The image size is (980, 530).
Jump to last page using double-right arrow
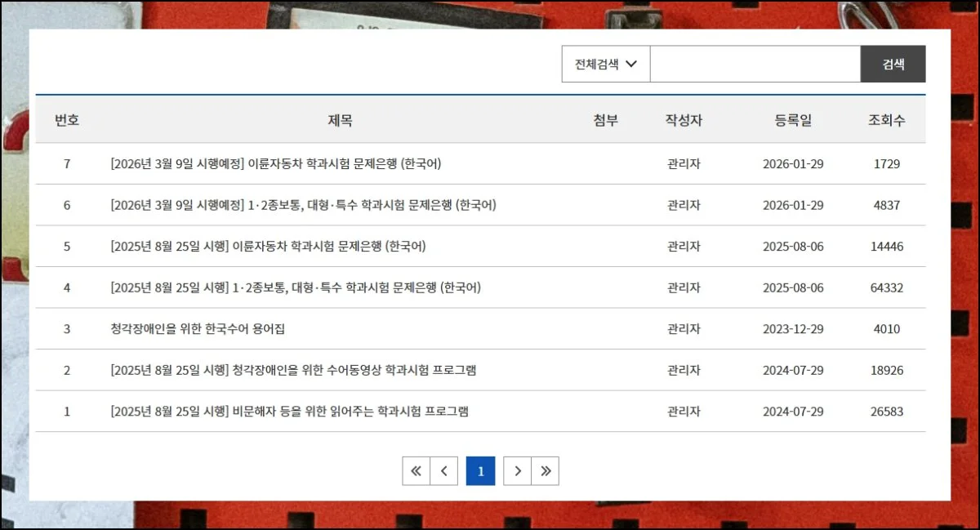tap(546, 471)
